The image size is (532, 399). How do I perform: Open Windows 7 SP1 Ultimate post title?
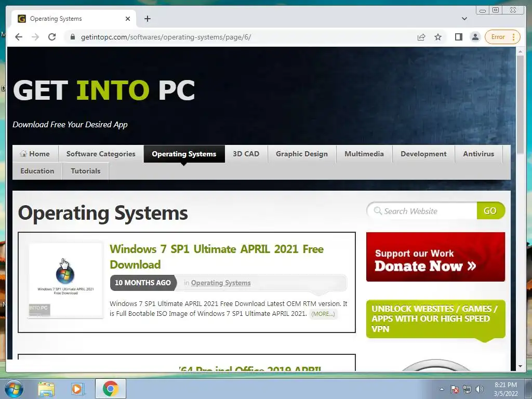pyautogui.click(x=217, y=257)
